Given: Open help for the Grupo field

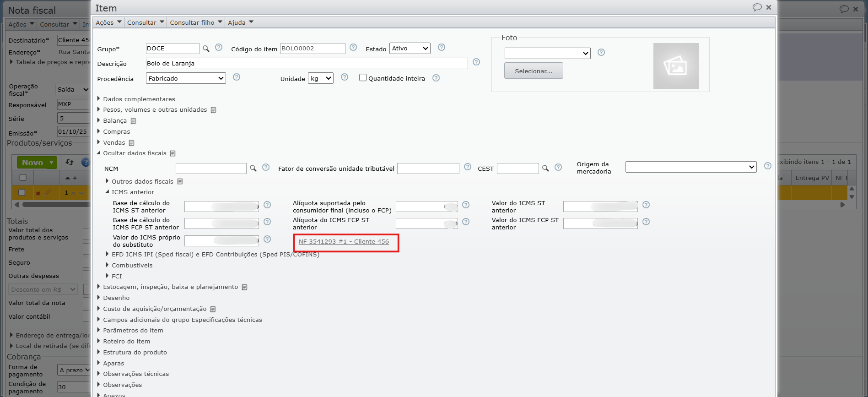Looking at the screenshot, I should [x=219, y=47].
